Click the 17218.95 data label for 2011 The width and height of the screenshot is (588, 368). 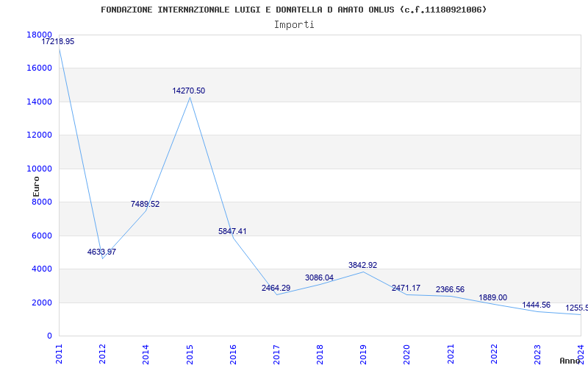pyautogui.click(x=57, y=42)
